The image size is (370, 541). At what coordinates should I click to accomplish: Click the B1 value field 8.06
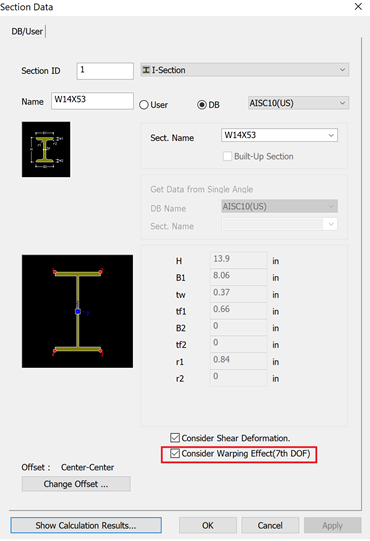pos(238,277)
